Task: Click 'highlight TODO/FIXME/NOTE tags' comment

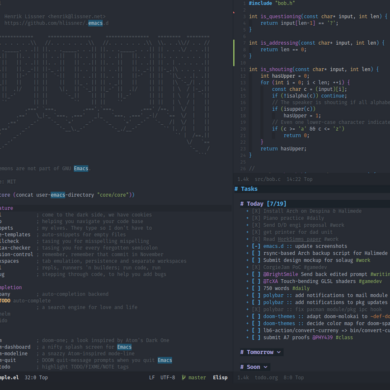Action: click(x=83, y=367)
